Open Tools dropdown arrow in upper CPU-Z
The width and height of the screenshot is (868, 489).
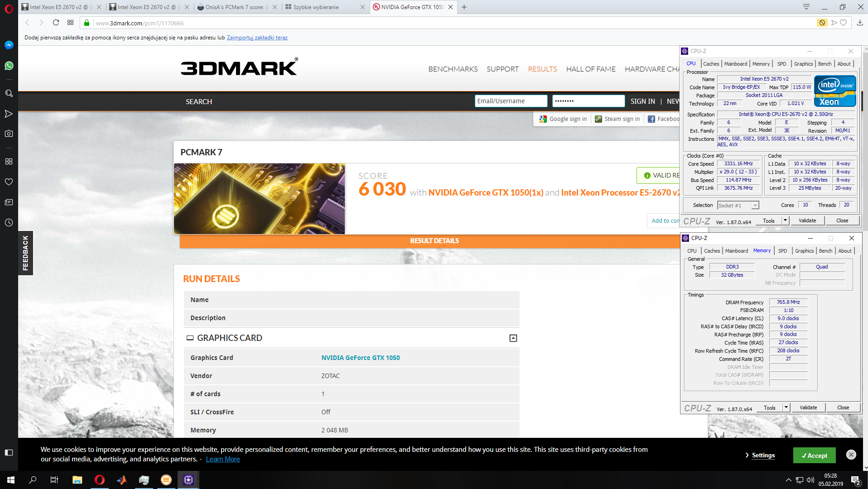tap(785, 221)
